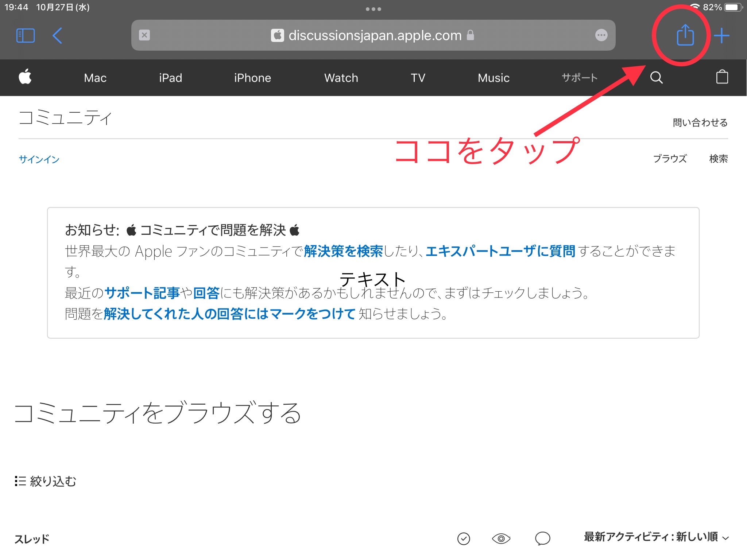This screenshot has height=560, width=747.
Task: Tap the サインイン link
Action: [x=39, y=159]
